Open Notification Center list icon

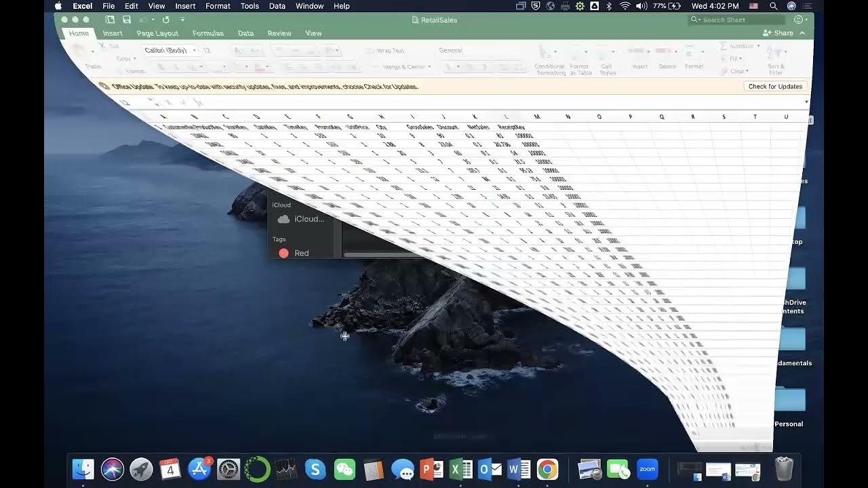pos(808,6)
